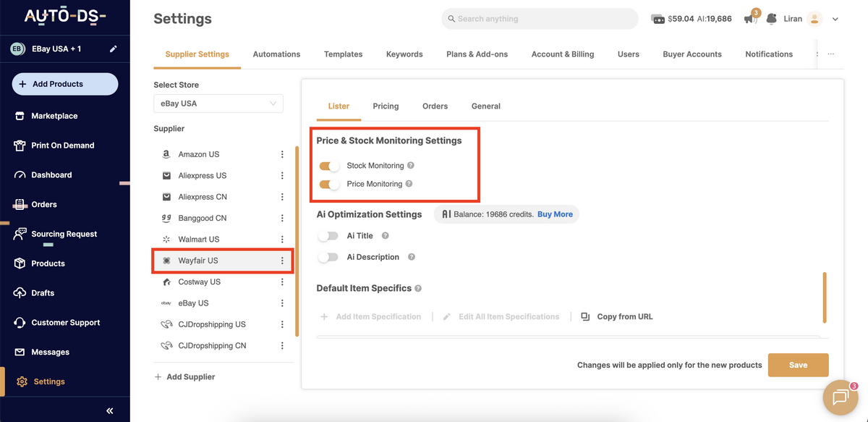Switch to the Pricing tab

click(386, 106)
